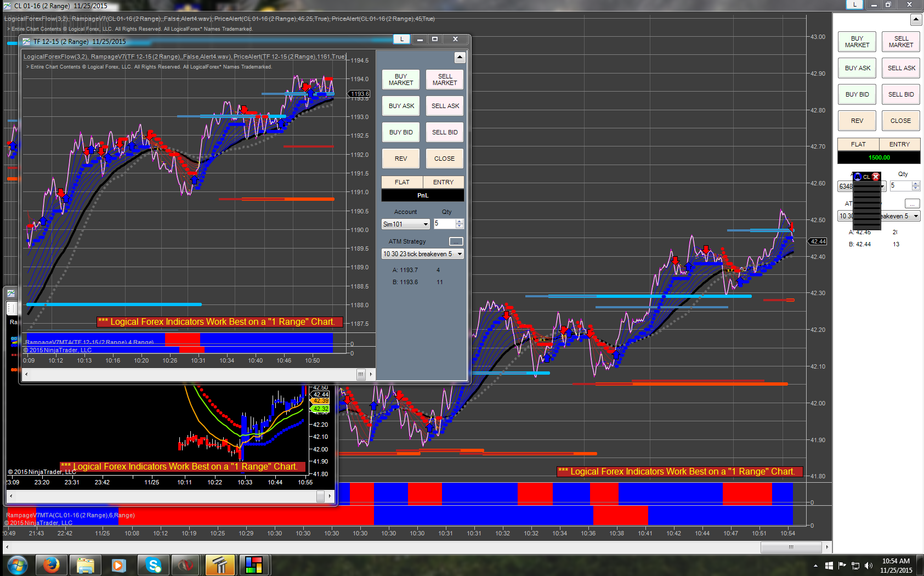
Task: Decrease Qty with down arrow in TF window
Action: pyautogui.click(x=460, y=227)
